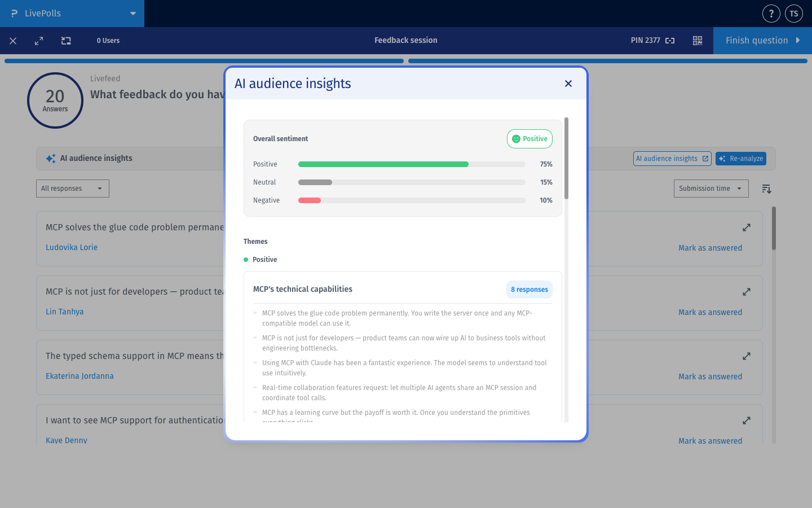Click the 8 responses badge
The width and height of the screenshot is (812, 508).
tap(529, 290)
